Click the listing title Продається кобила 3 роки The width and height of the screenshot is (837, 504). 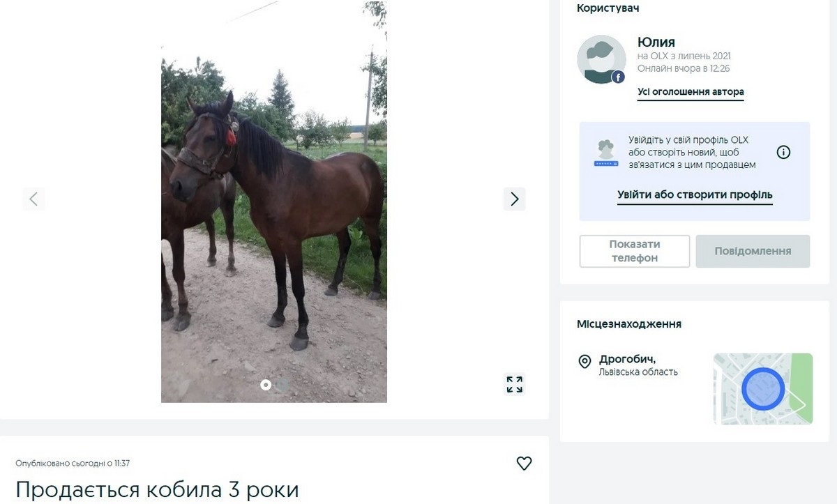pos(157,489)
